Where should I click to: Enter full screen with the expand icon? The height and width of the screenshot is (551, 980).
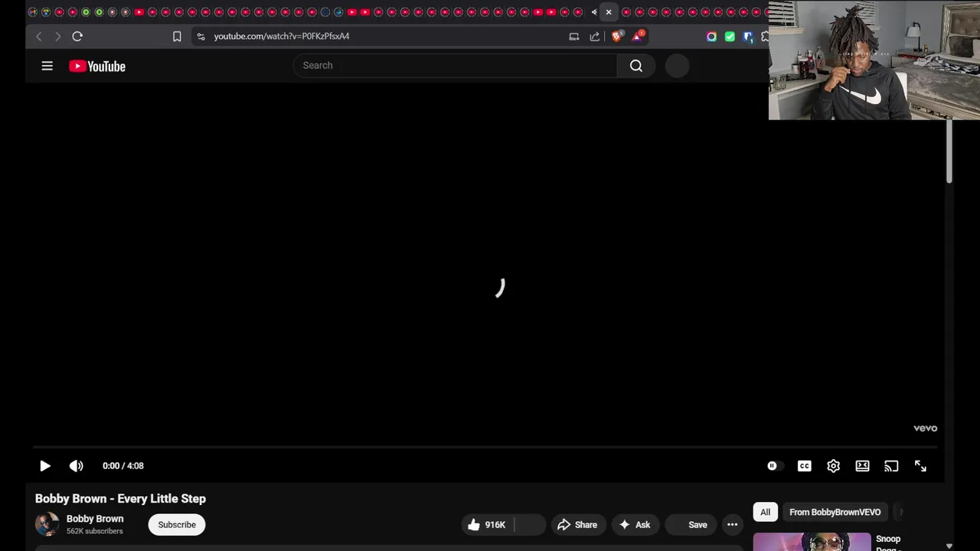coord(920,466)
